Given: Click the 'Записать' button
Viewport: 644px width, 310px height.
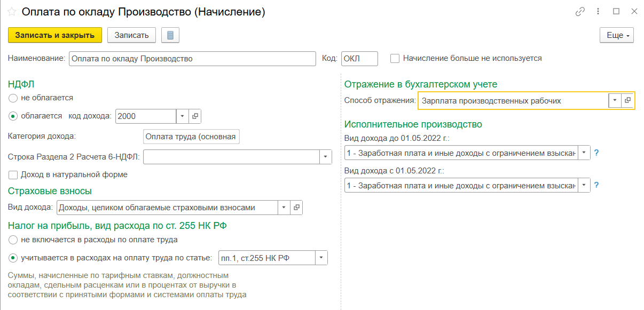Looking at the screenshot, I should (x=131, y=35).
